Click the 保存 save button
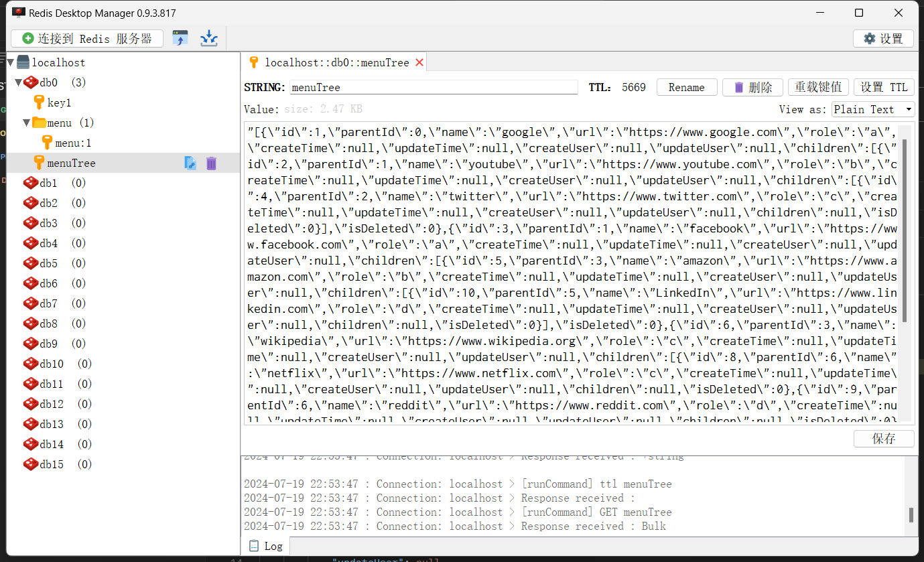Screen dimensions: 924x562 pos(884,439)
